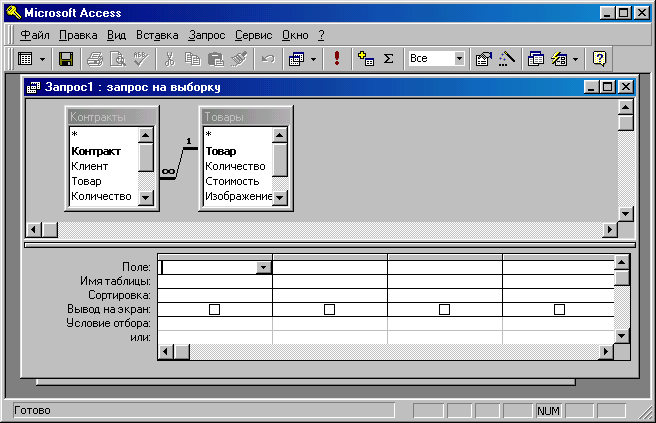Image resolution: width=656 pixels, height=423 pixels.
Task: Open the Поле field dropdown arrow
Action: (264, 267)
